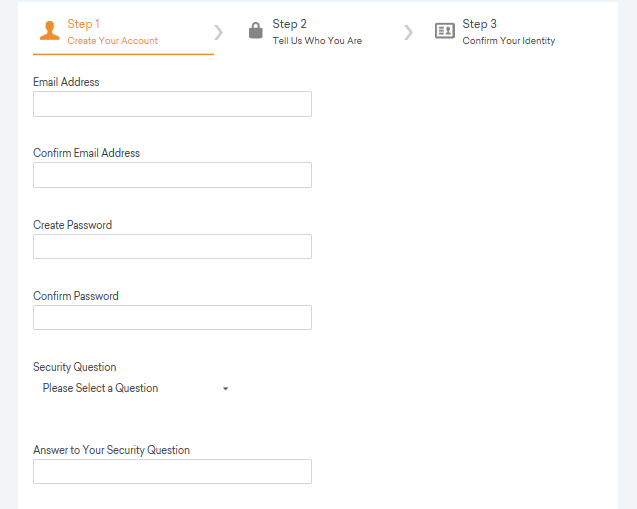Click the Create Password label
This screenshot has width=637, height=509.
(x=72, y=225)
